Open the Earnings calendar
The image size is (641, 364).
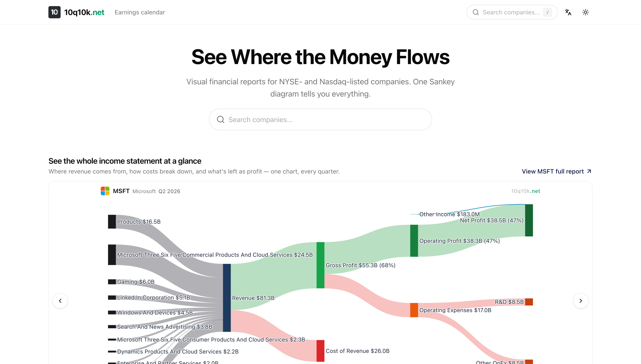[x=140, y=12]
